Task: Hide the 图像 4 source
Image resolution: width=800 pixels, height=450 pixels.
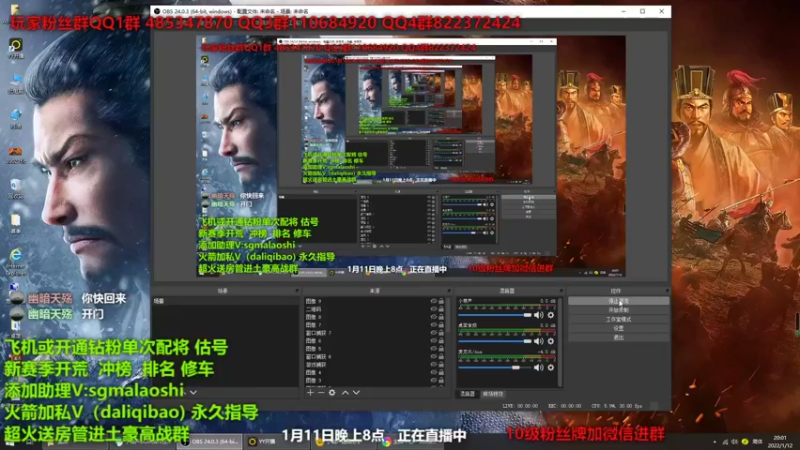Action: [433, 372]
